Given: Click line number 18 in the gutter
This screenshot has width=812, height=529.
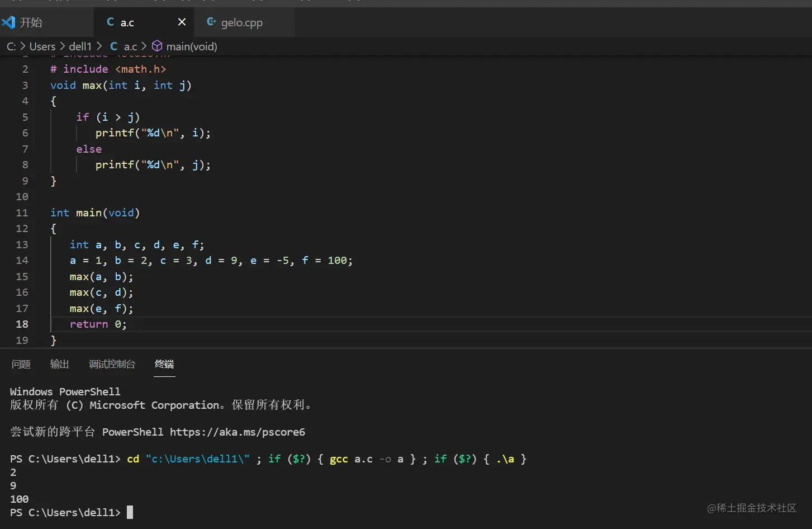Looking at the screenshot, I should 22,324.
